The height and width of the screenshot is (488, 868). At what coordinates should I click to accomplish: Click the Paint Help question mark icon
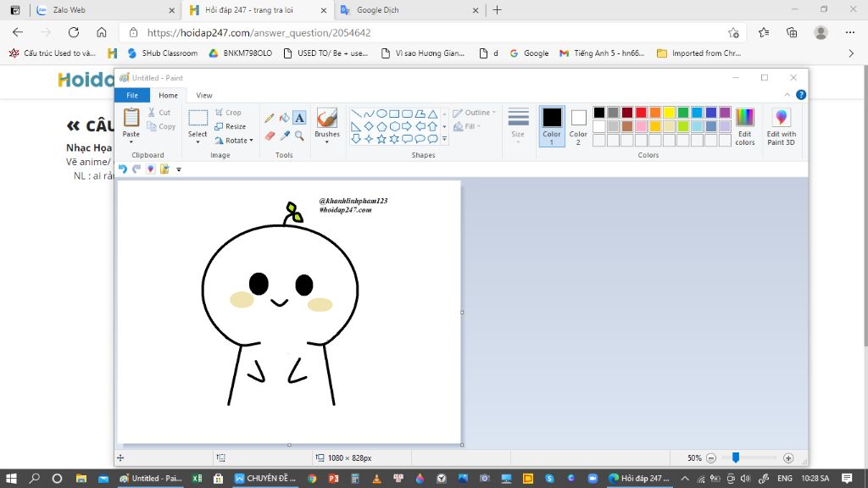[x=801, y=95]
